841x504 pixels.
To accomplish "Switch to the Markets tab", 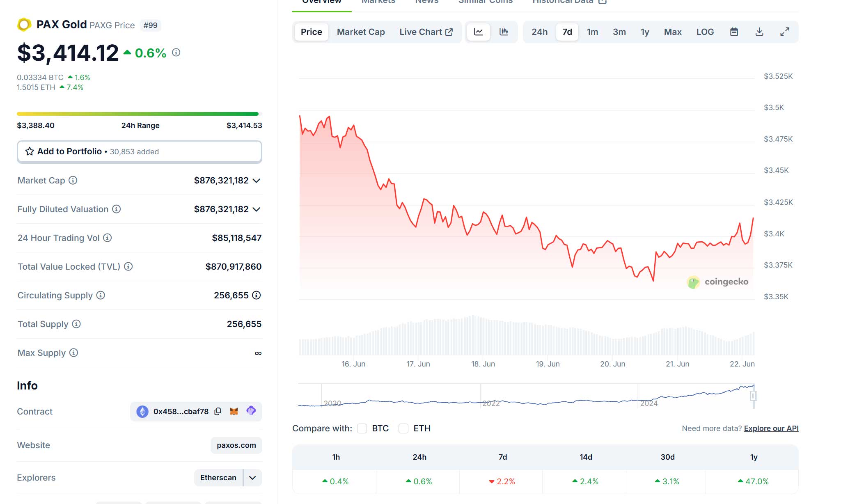I will [x=378, y=2].
